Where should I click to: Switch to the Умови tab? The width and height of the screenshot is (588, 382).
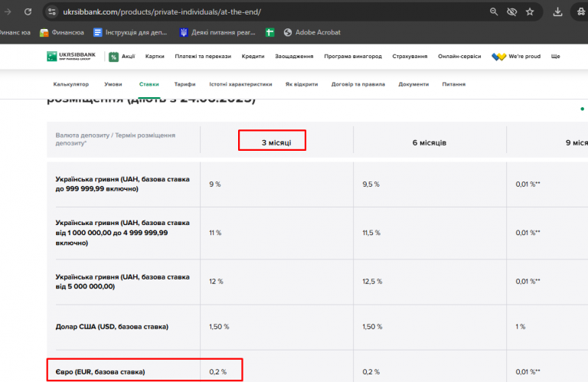coord(113,84)
